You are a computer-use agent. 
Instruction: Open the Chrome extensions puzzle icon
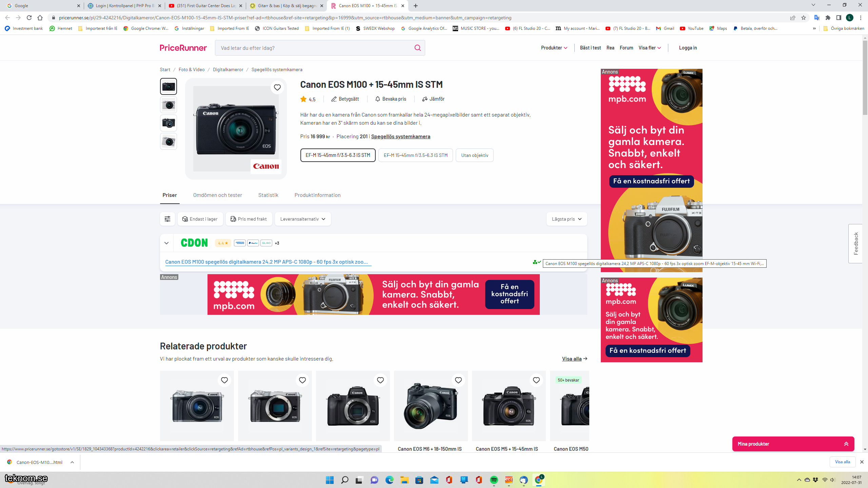pyautogui.click(x=828, y=18)
